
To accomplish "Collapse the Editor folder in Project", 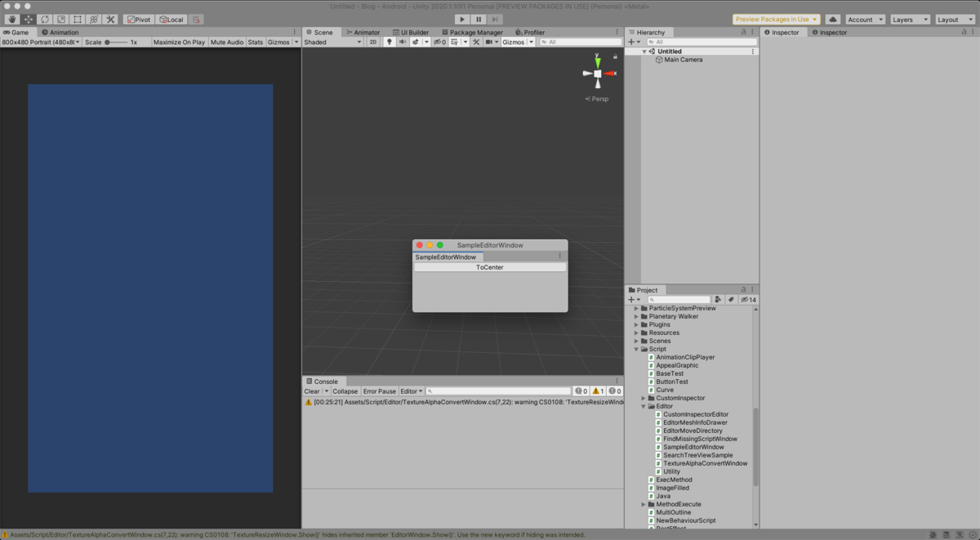I will coord(644,406).
